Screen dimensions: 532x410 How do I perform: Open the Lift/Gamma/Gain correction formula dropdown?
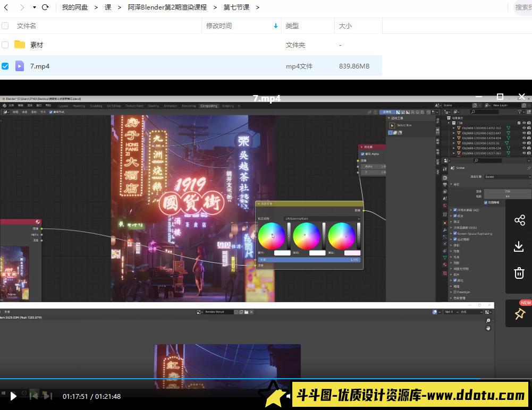click(322, 219)
